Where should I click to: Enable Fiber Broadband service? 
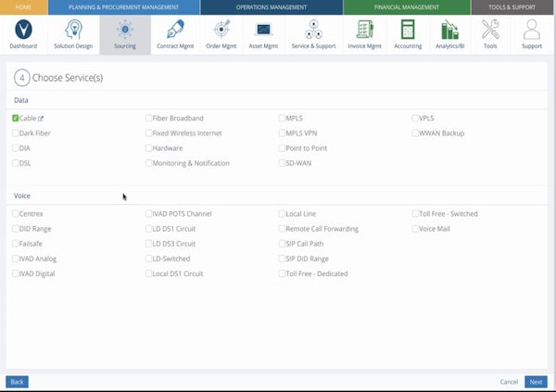(x=148, y=118)
